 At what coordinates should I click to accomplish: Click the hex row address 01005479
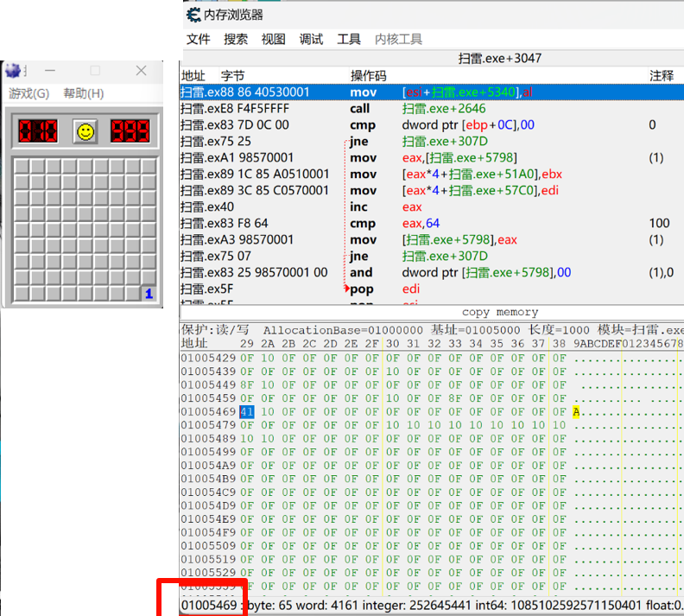(208, 425)
